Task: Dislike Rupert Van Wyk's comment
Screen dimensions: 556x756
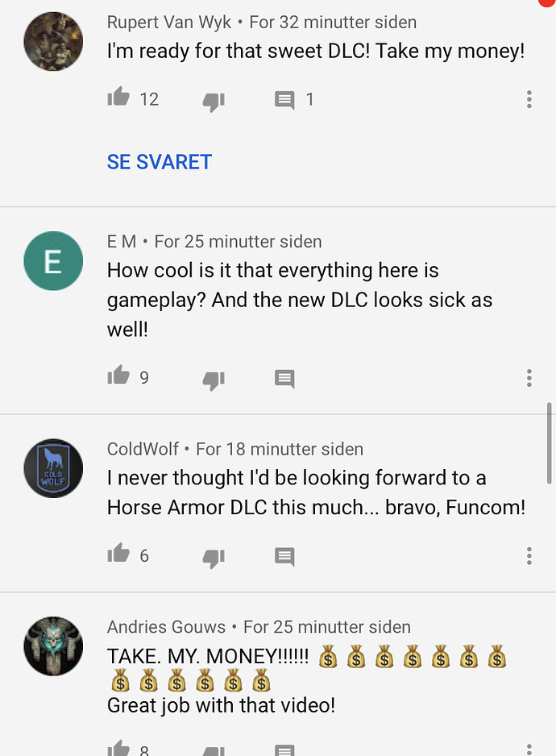Action: [x=214, y=102]
